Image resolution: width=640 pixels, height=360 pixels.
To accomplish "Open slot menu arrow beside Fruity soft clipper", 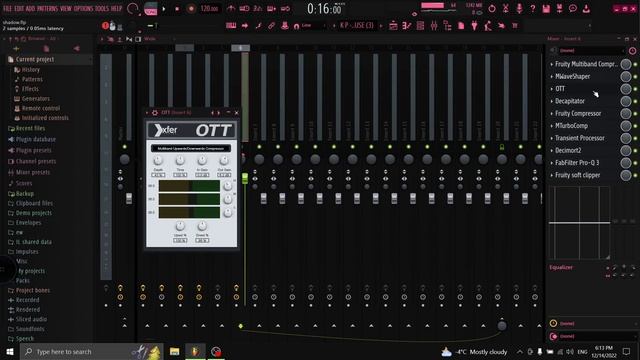I will 551,175.
